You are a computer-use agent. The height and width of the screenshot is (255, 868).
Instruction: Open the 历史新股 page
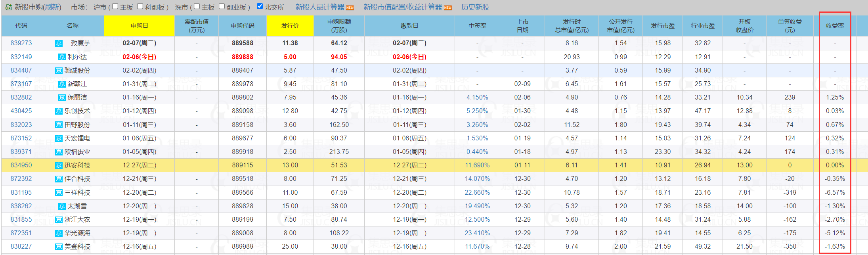[x=475, y=7]
